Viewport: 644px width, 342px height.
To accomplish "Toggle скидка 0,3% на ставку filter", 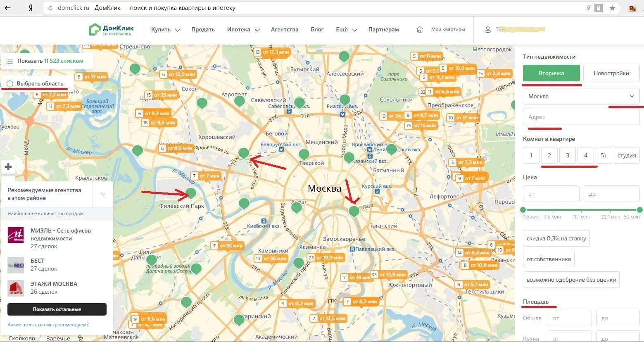I will click(556, 238).
